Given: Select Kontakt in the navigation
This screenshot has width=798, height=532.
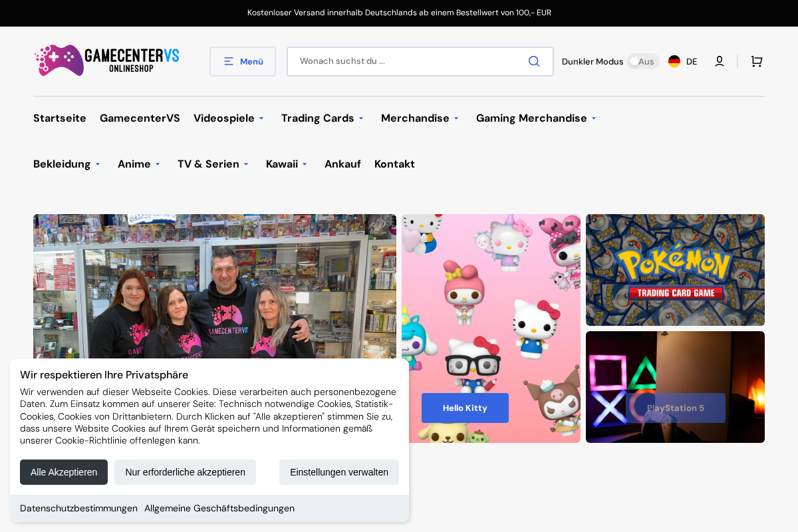Looking at the screenshot, I should [394, 164].
